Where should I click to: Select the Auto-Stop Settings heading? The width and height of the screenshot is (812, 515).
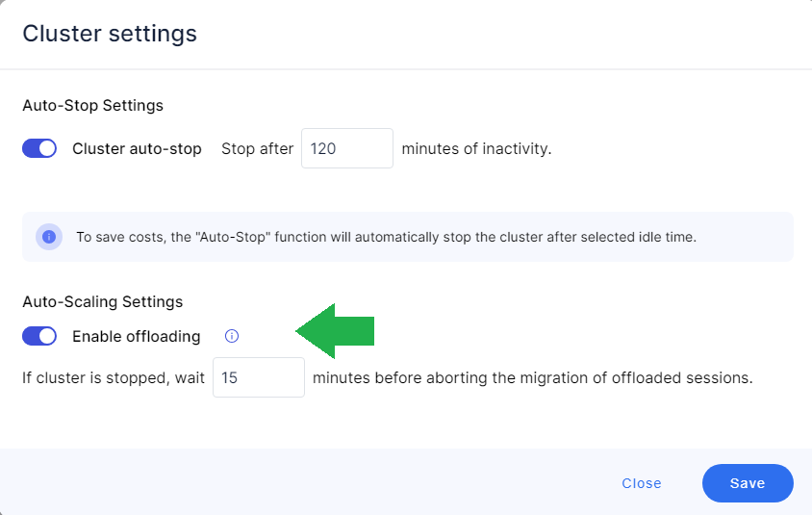click(92, 106)
